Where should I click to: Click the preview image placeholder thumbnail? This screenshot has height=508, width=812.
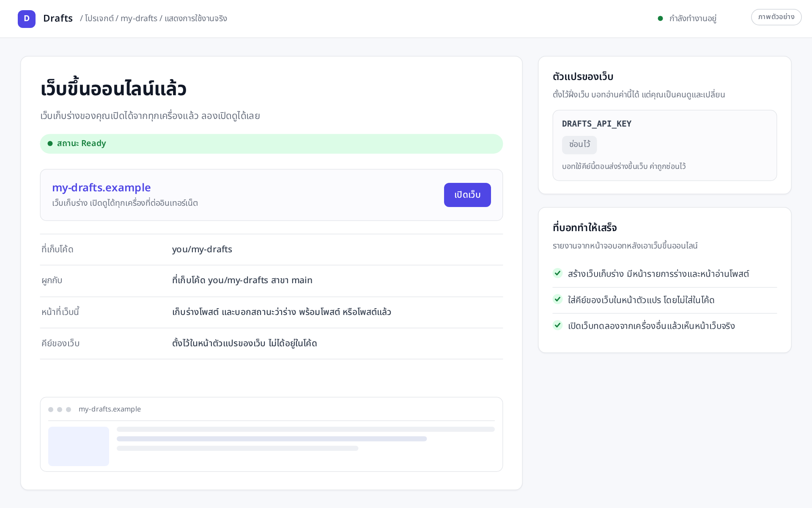(x=79, y=446)
